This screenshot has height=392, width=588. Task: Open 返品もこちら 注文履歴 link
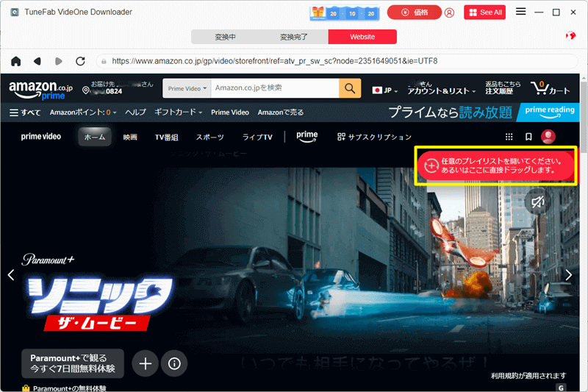[x=503, y=88]
